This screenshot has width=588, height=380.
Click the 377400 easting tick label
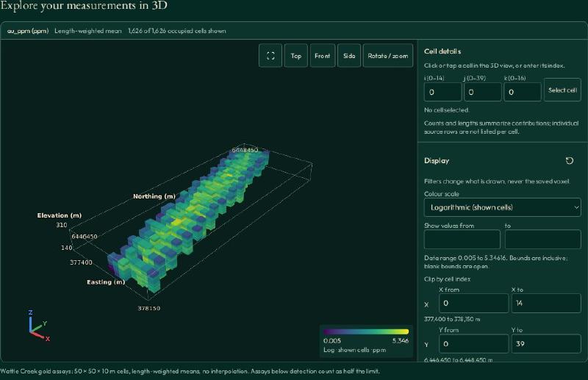81,262
